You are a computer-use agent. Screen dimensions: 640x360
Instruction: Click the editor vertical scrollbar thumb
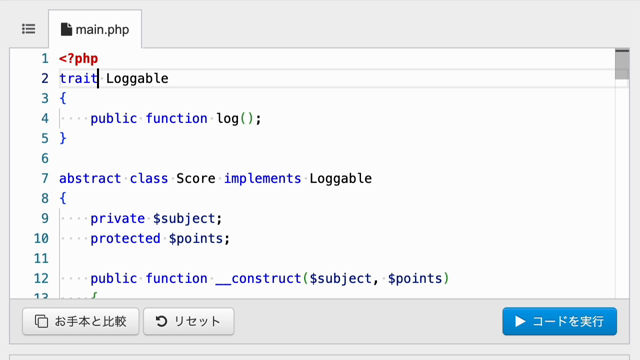622,64
